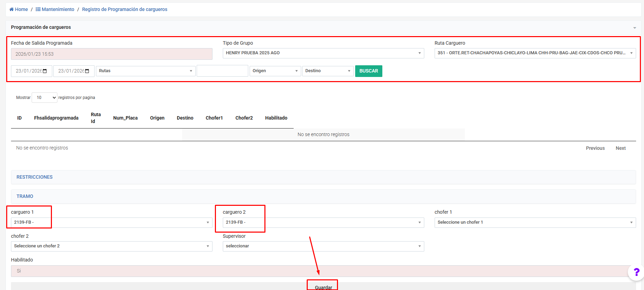Open the Tipo de Grupo dropdown
644x290 pixels.
(323, 53)
